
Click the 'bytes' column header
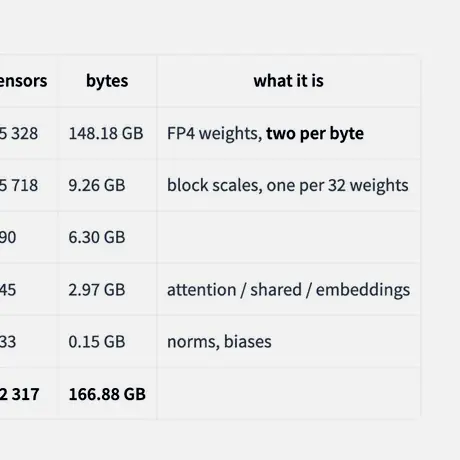coord(107,81)
